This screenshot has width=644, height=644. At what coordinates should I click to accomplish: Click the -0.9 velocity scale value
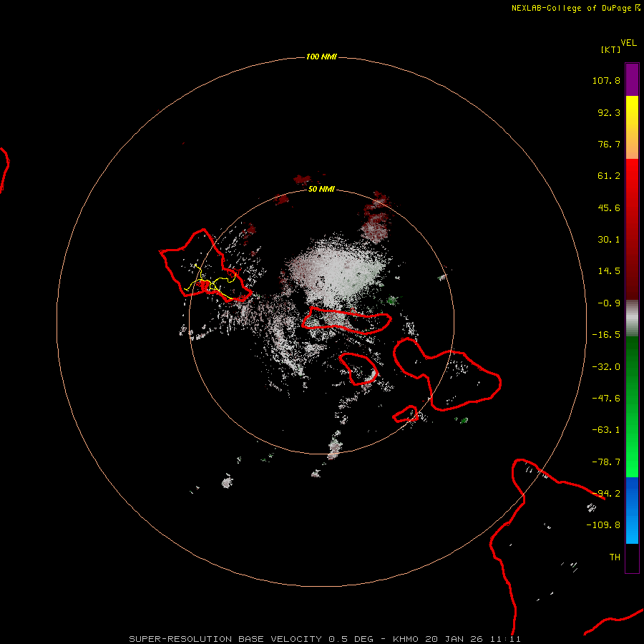(x=609, y=303)
